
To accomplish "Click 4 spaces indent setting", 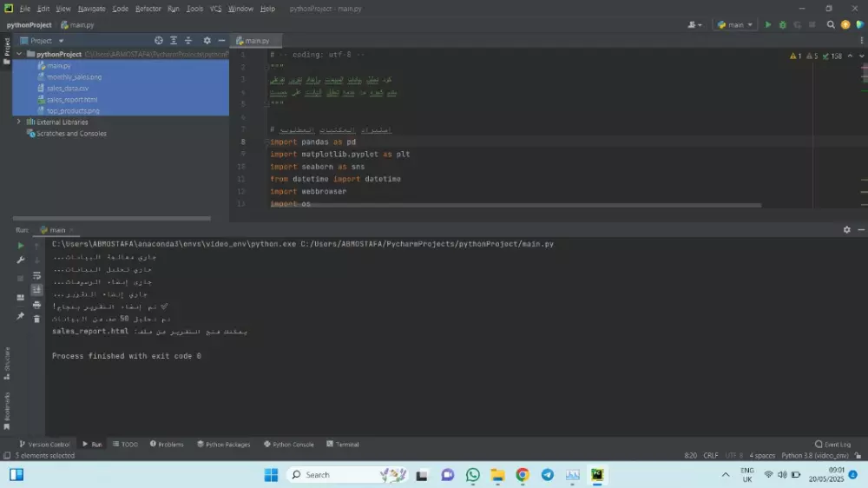I will pos(762,455).
